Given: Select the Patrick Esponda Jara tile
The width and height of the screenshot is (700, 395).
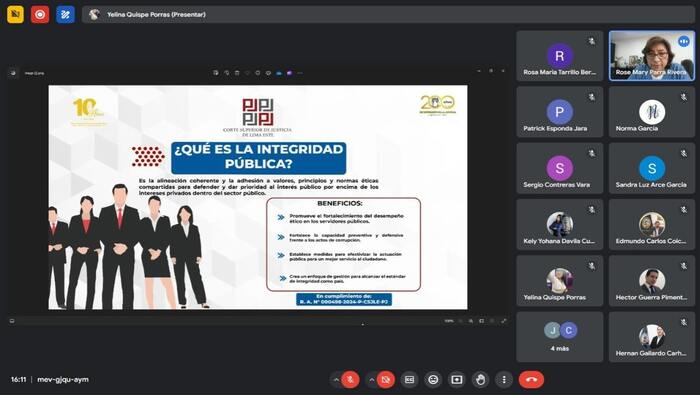Looking at the screenshot, I should point(559,112).
